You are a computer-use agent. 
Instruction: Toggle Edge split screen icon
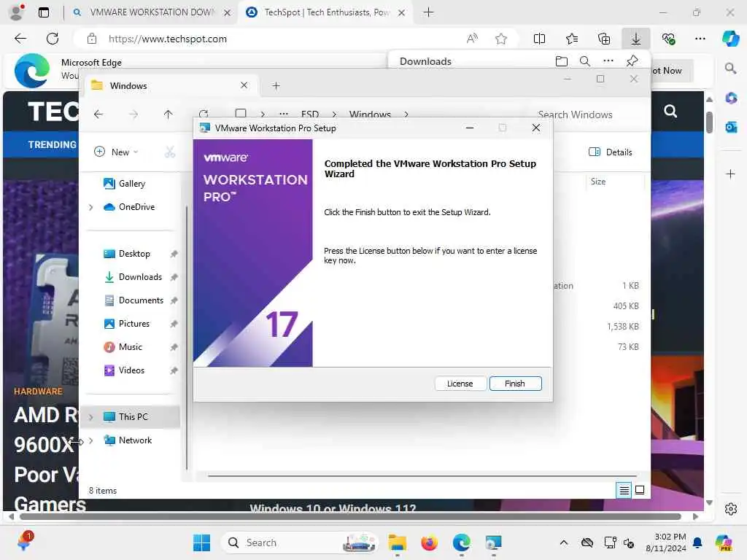(x=539, y=39)
